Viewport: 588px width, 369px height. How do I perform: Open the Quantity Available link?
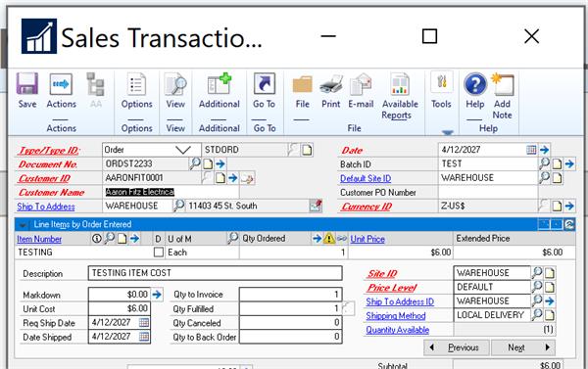point(398,330)
